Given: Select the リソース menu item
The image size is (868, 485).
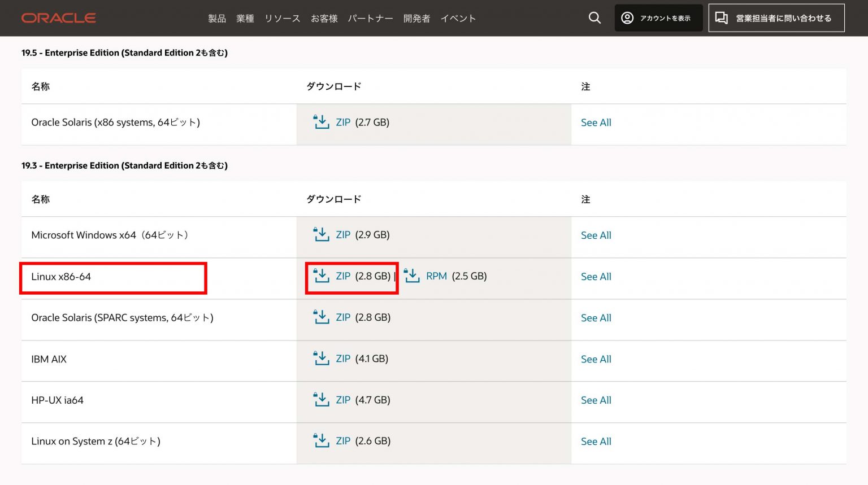Looking at the screenshot, I should (x=282, y=18).
